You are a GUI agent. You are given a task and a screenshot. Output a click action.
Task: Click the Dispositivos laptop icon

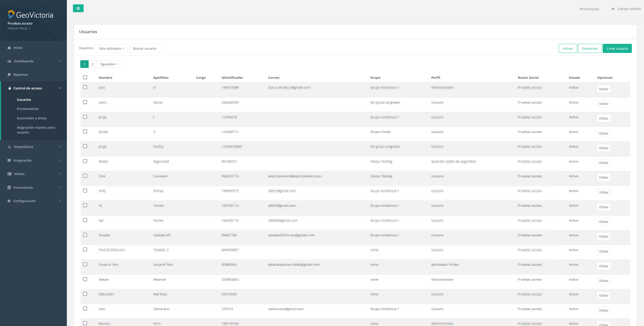(x=9, y=147)
